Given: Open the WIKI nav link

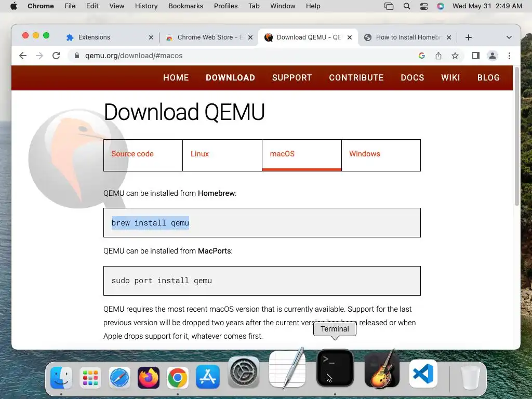Looking at the screenshot, I should click(450, 78).
